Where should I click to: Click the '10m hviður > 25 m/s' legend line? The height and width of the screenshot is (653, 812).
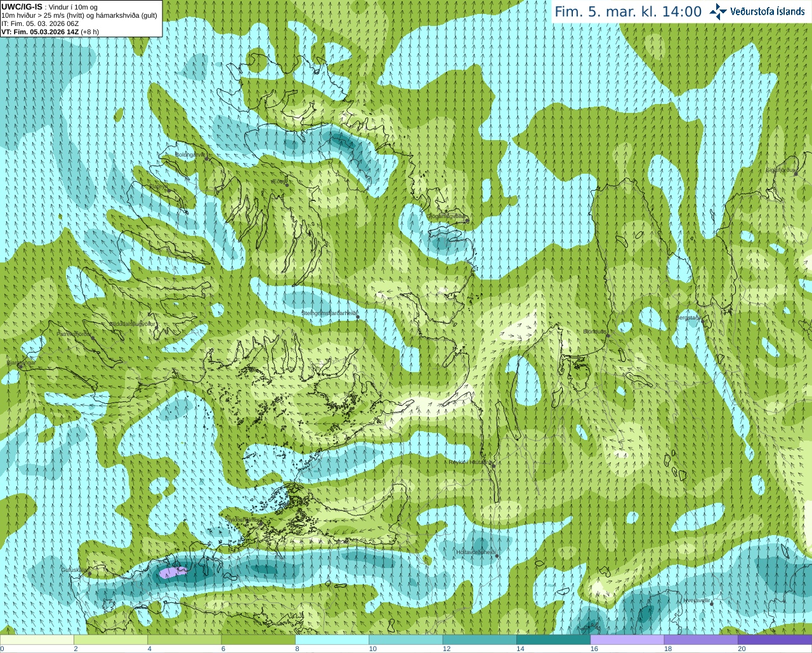[x=79, y=15]
